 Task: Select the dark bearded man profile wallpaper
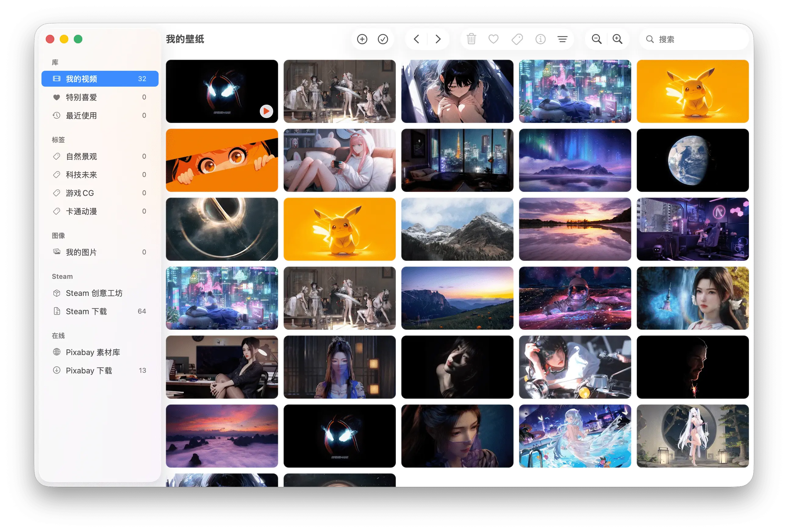tap(693, 367)
